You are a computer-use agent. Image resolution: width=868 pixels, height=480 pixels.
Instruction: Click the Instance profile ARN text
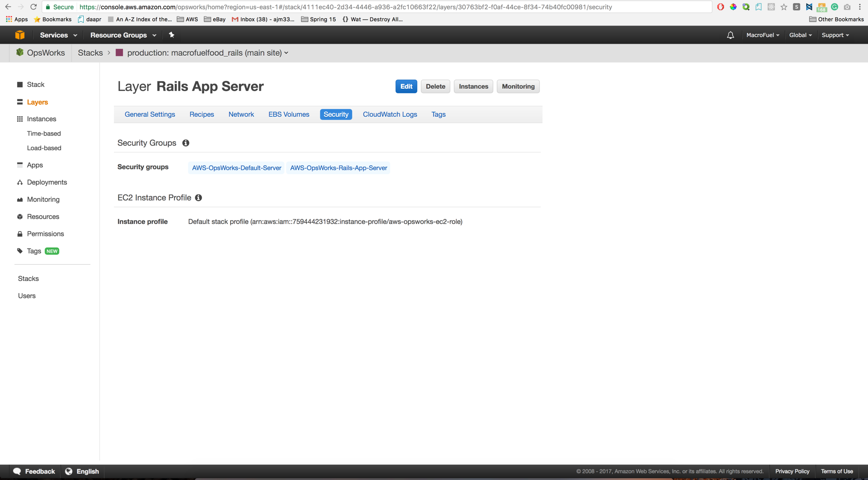tap(325, 222)
